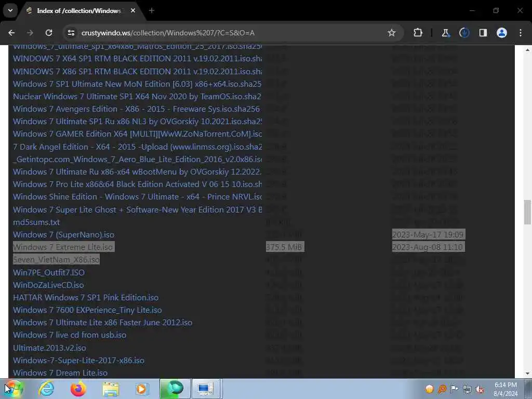Click the orange round tray icon
Image resolution: width=532 pixels, height=399 pixels.
tap(430, 389)
